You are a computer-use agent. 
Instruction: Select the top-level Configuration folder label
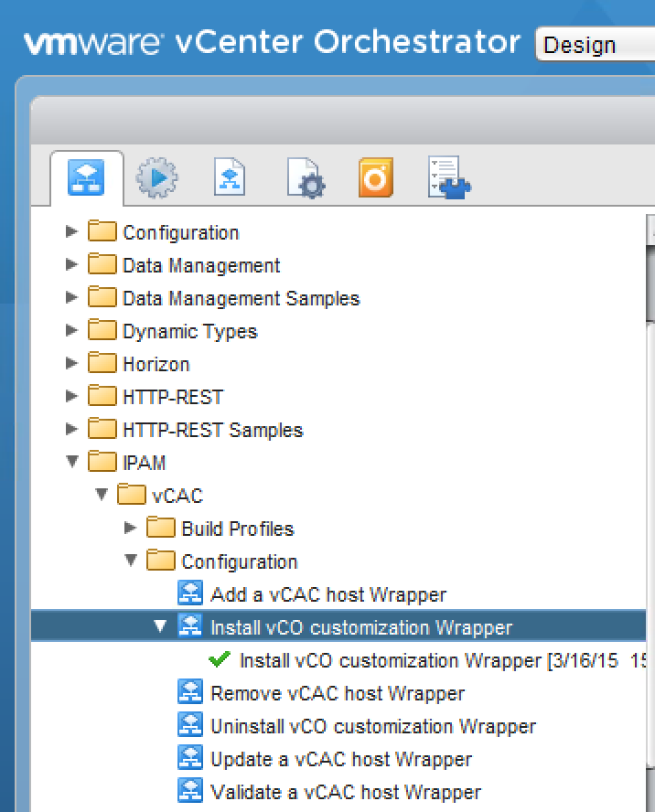(x=181, y=233)
